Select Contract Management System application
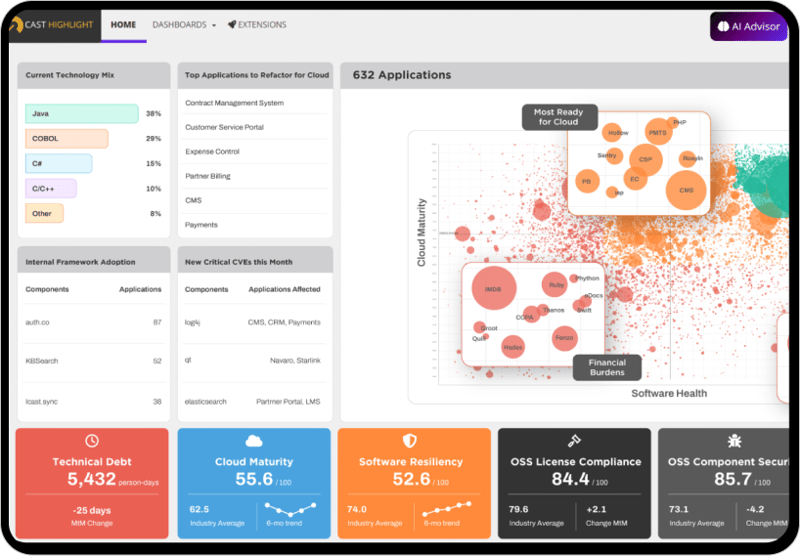Screen dimensions: 800x556 pos(234,103)
